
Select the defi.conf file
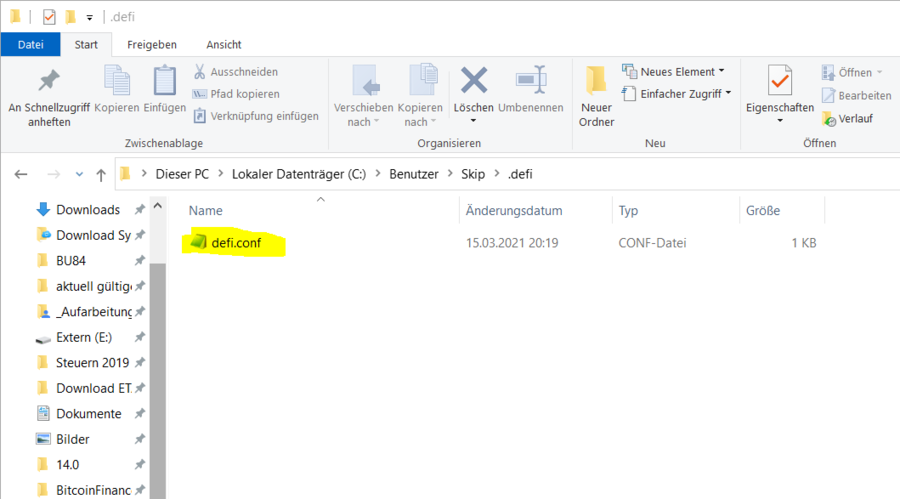pos(237,243)
